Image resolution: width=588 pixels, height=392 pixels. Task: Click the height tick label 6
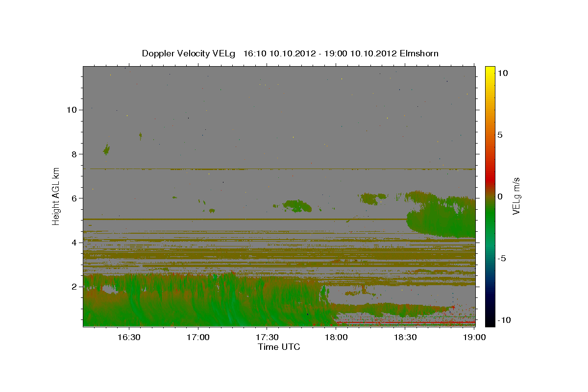75,198
